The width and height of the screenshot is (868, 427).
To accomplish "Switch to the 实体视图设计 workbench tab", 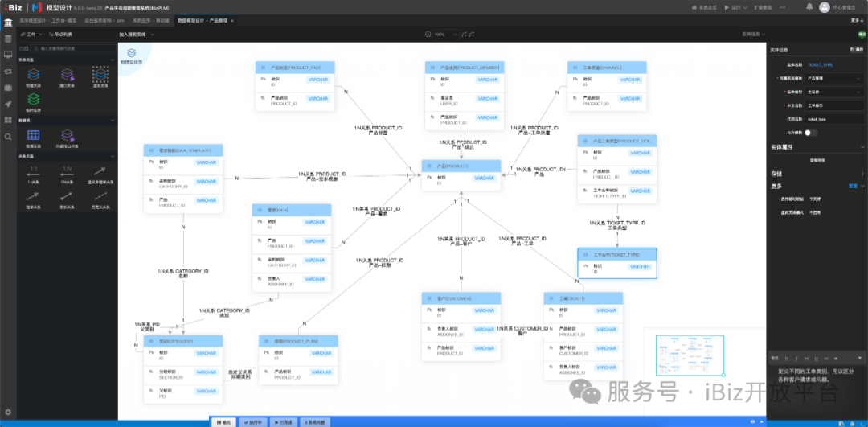I will pos(47,20).
